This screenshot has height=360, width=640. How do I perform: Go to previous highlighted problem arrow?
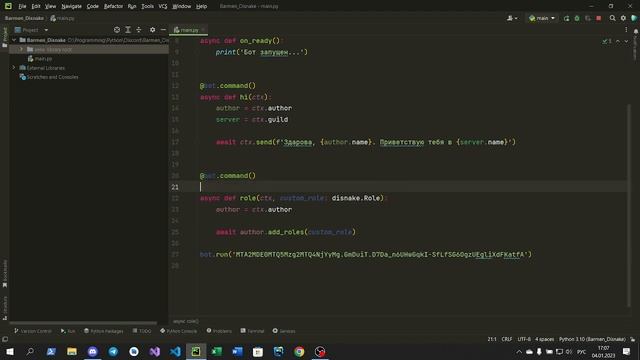coord(618,41)
